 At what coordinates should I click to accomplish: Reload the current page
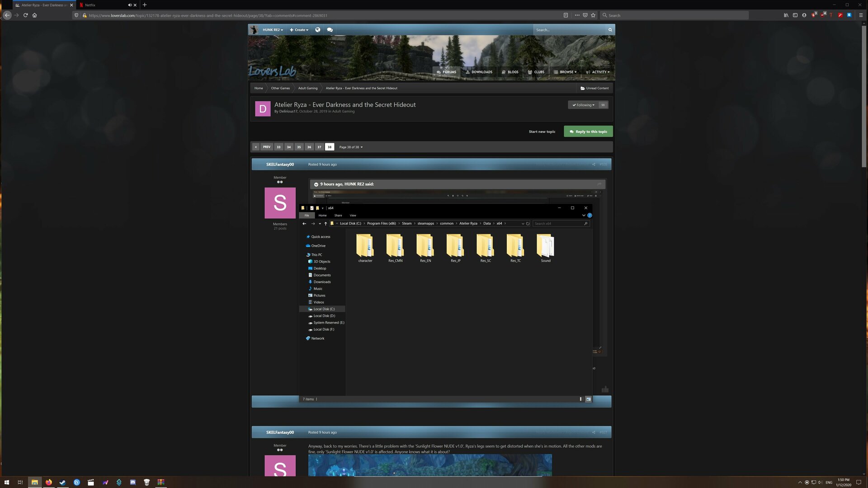(26, 15)
